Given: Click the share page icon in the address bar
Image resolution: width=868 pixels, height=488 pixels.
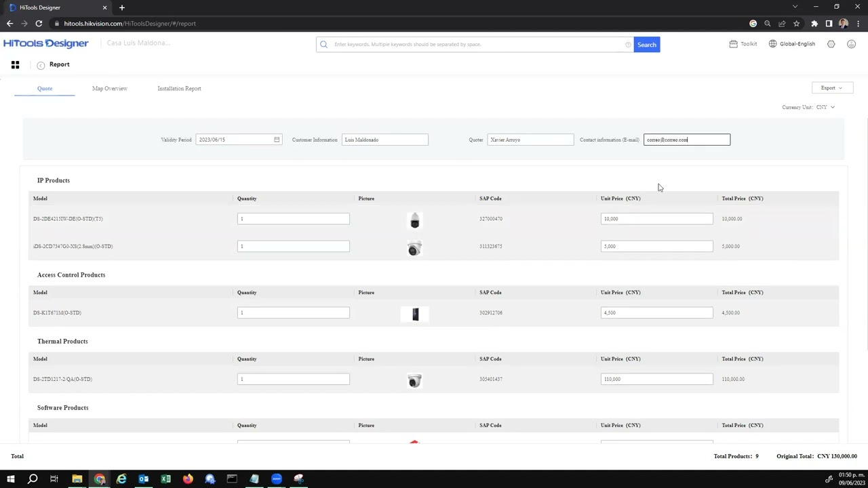Looking at the screenshot, I should coord(782,24).
